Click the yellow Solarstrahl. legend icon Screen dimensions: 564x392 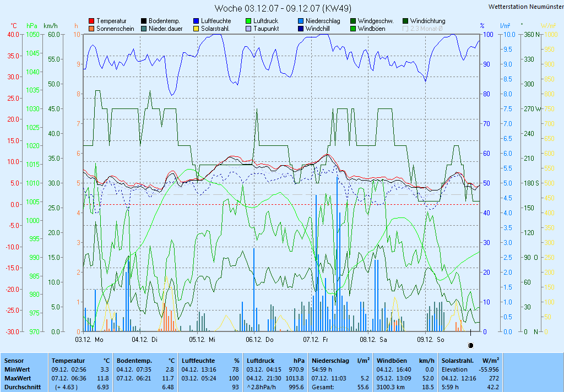196,29
